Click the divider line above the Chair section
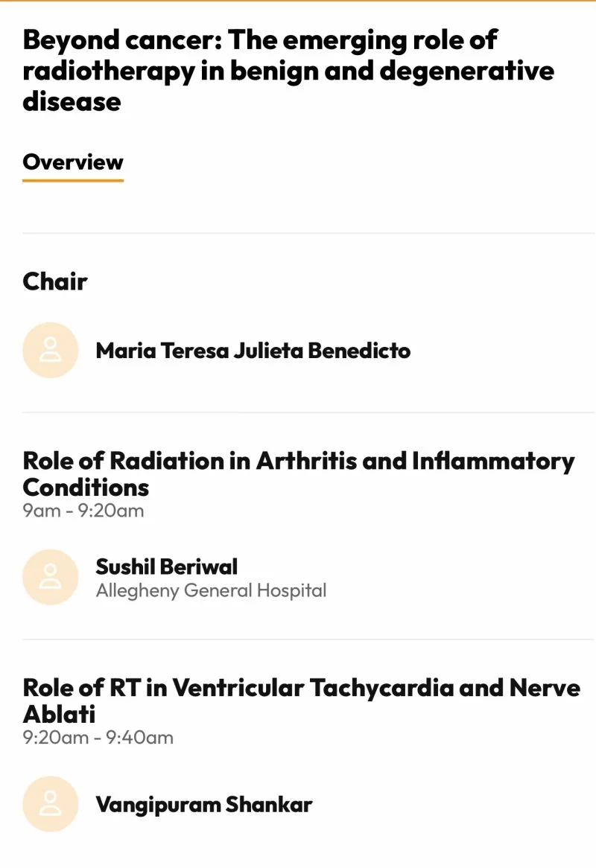596x868 pixels. click(x=309, y=233)
